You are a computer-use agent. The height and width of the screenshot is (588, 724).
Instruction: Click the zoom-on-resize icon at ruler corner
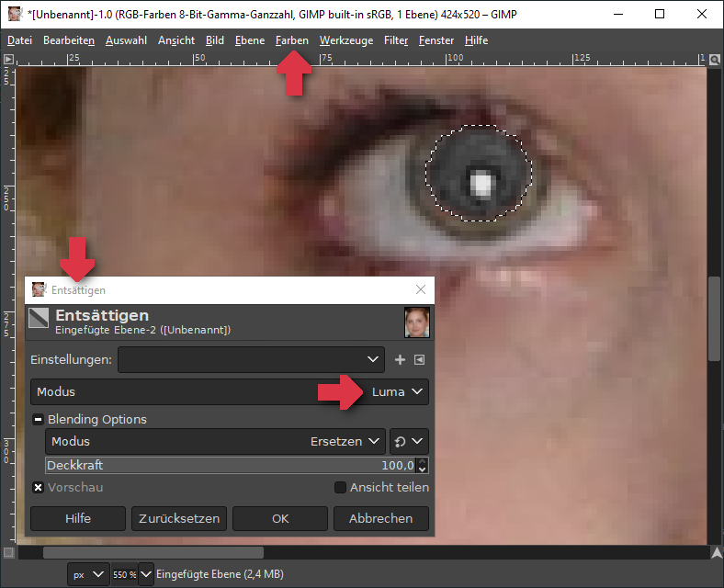pyautogui.click(x=714, y=59)
